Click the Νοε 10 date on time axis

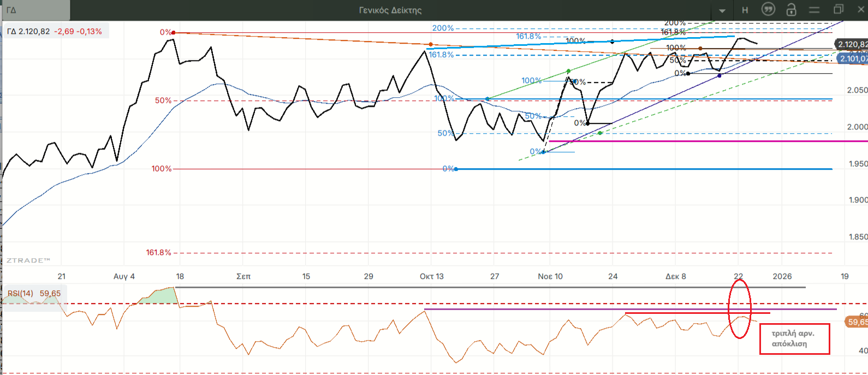[x=550, y=276]
